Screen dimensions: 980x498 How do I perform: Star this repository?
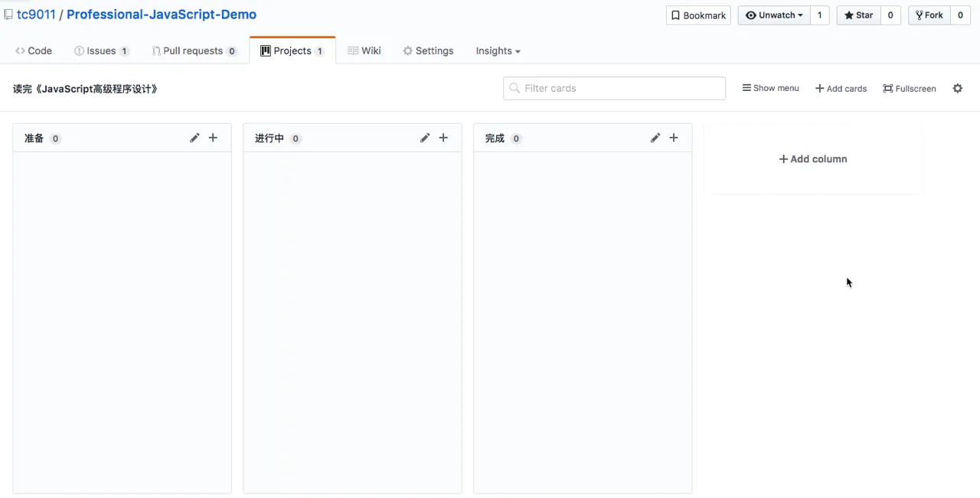point(858,15)
